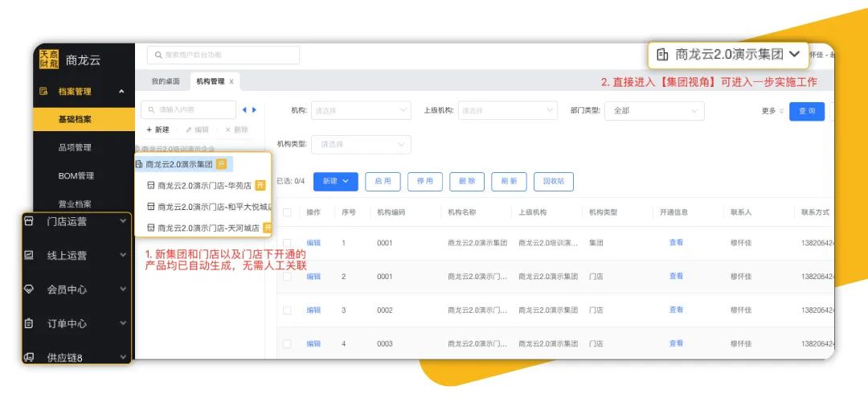The image size is (868, 399).
Task: Expand the 会员中心 menu chevron
Action: point(123,290)
